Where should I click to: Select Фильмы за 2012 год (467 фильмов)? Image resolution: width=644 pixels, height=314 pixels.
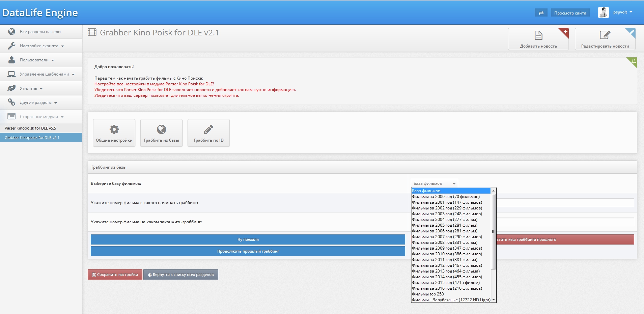(x=451, y=265)
